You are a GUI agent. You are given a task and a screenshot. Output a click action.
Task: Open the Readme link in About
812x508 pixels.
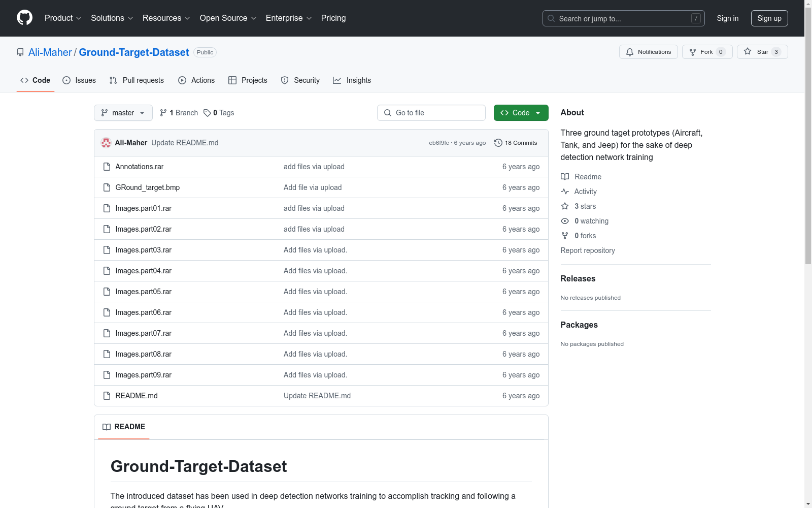(x=581, y=177)
